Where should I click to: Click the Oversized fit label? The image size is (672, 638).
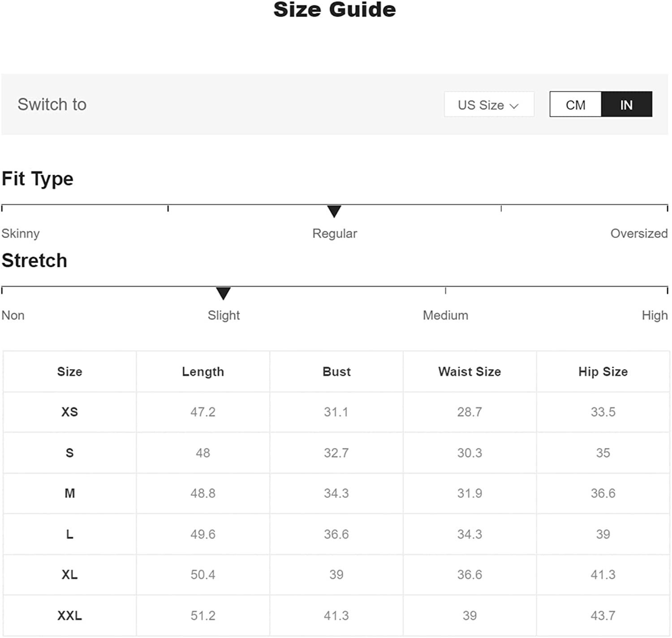[639, 233]
